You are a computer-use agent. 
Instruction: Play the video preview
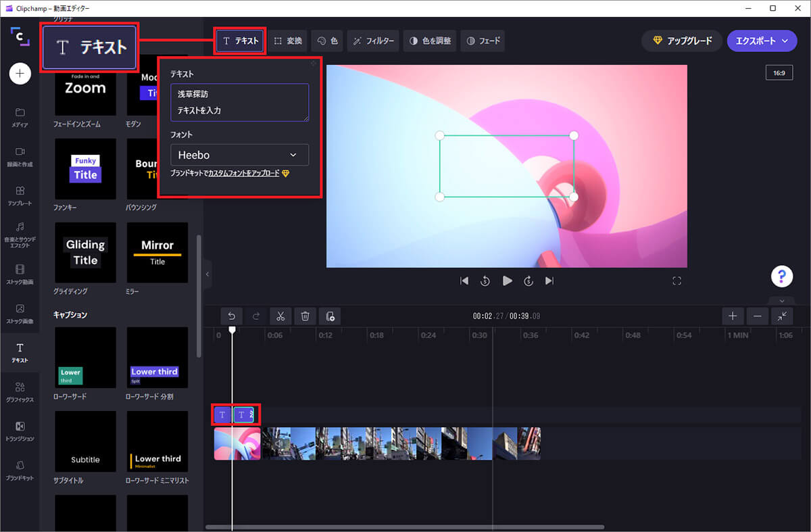click(x=507, y=281)
